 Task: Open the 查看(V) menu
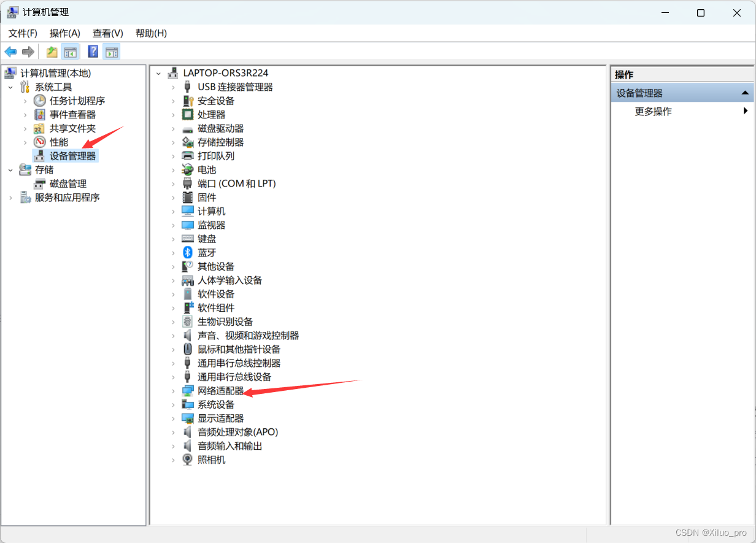pos(108,33)
